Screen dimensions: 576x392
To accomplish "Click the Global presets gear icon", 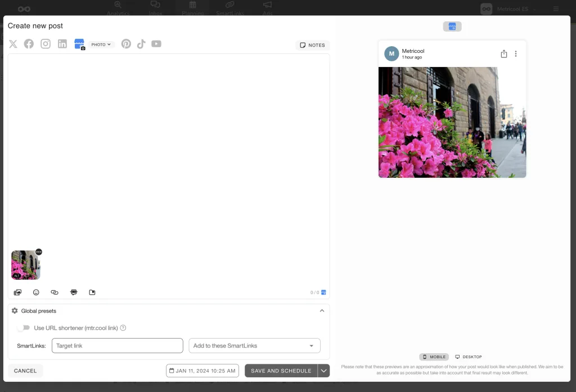I will 15,311.
